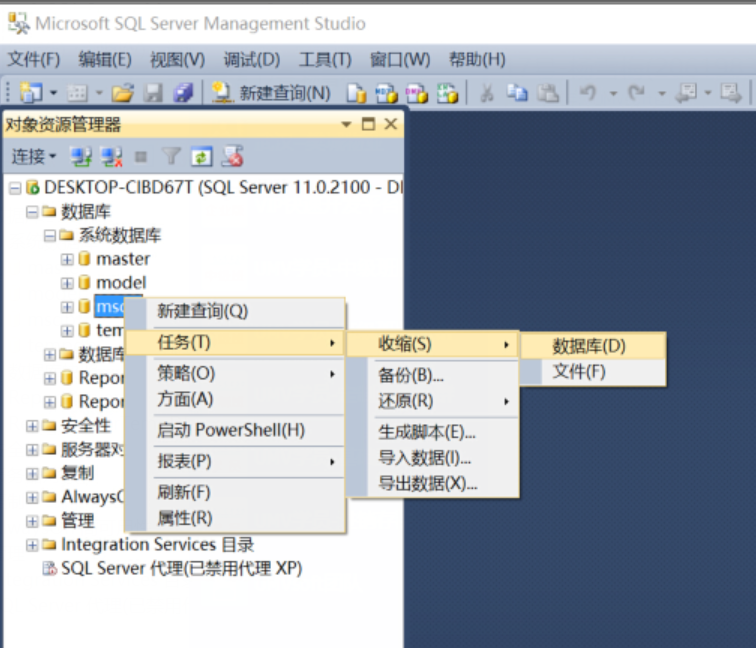
Task: Choose 属性(R) in context menu
Action: click(x=235, y=518)
